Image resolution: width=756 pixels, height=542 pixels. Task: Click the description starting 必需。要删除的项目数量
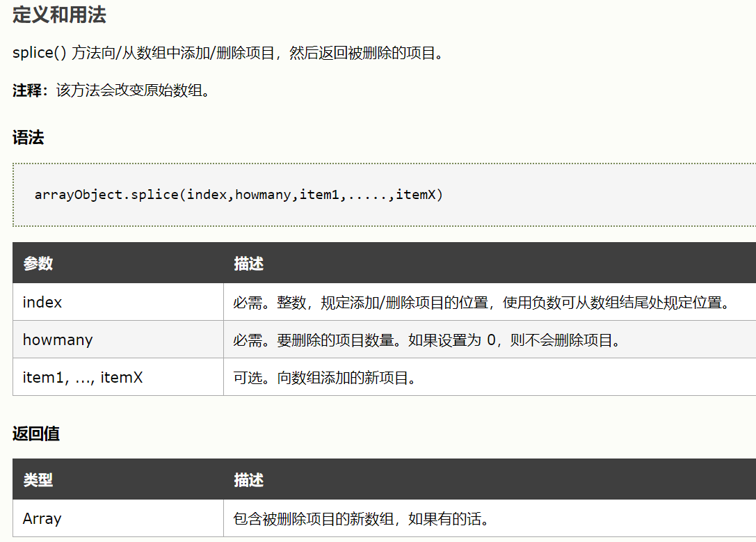point(490,340)
